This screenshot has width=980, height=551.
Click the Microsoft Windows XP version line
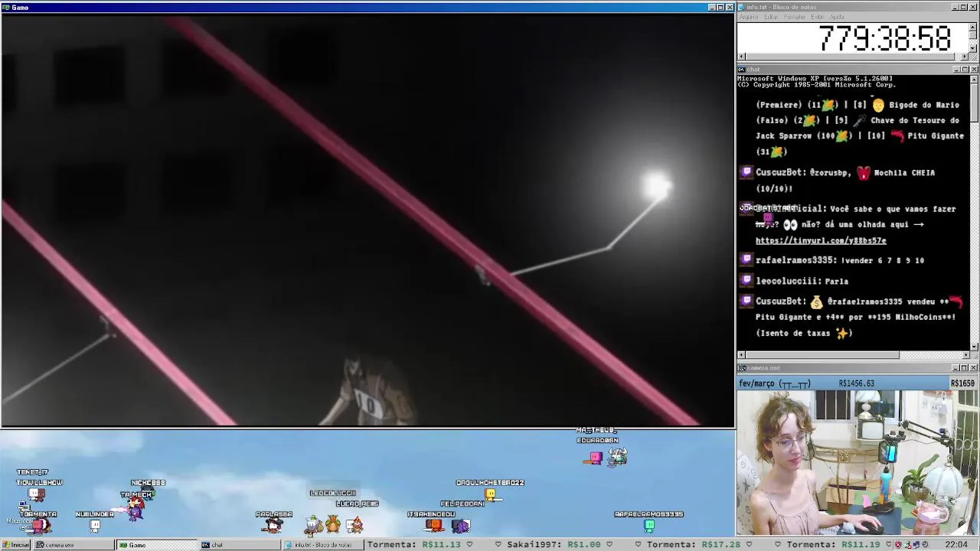[815, 78]
